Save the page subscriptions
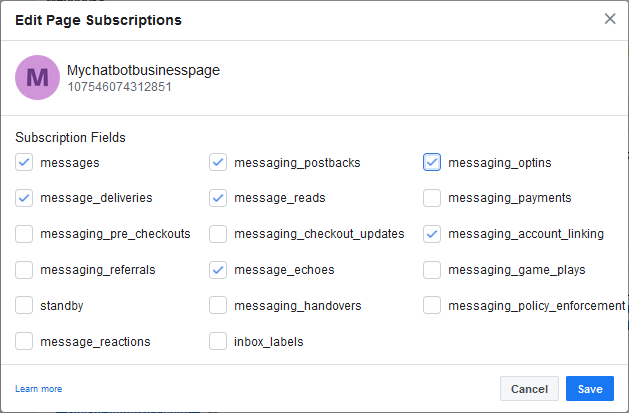 coord(590,389)
